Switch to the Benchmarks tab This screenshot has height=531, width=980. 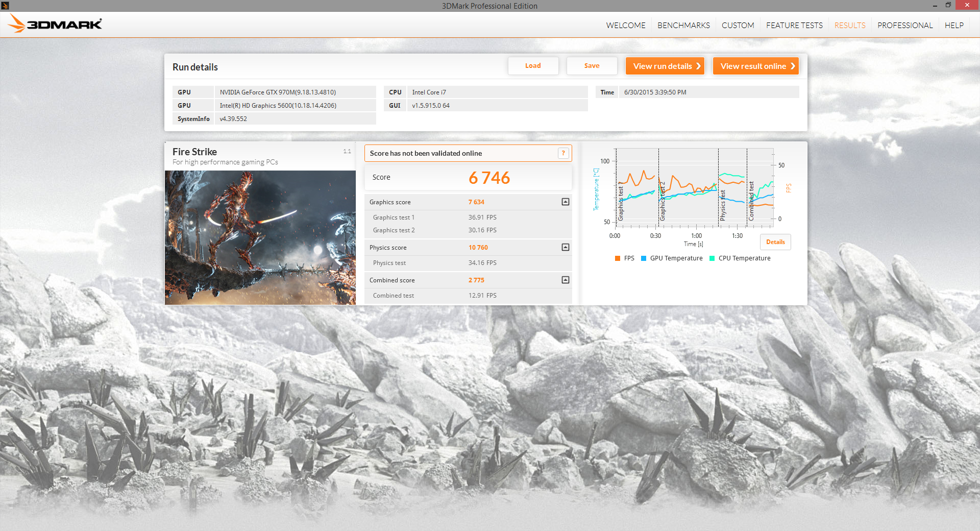coord(683,25)
